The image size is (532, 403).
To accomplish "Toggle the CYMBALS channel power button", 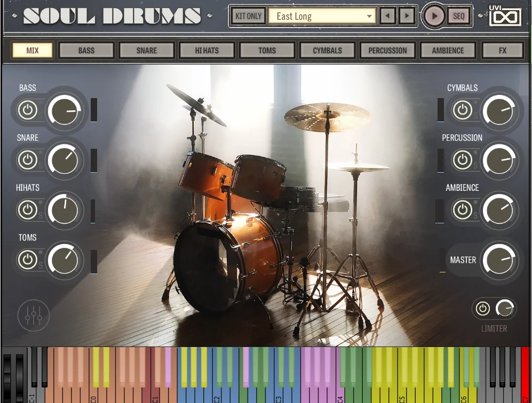I will 463,110.
